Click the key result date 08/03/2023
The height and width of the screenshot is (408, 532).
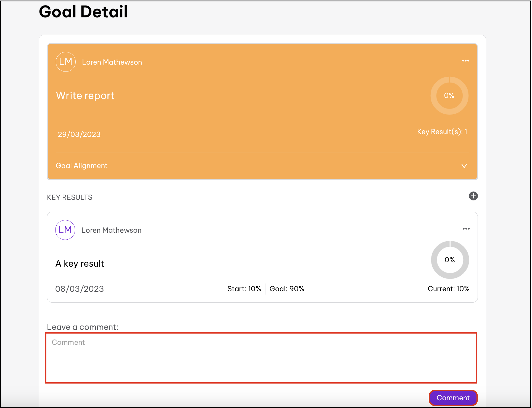(x=80, y=289)
